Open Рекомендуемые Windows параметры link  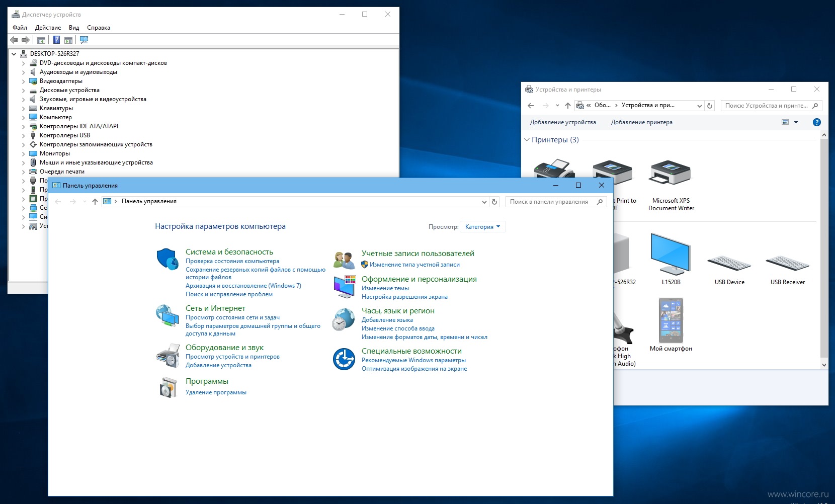tap(413, 360)
